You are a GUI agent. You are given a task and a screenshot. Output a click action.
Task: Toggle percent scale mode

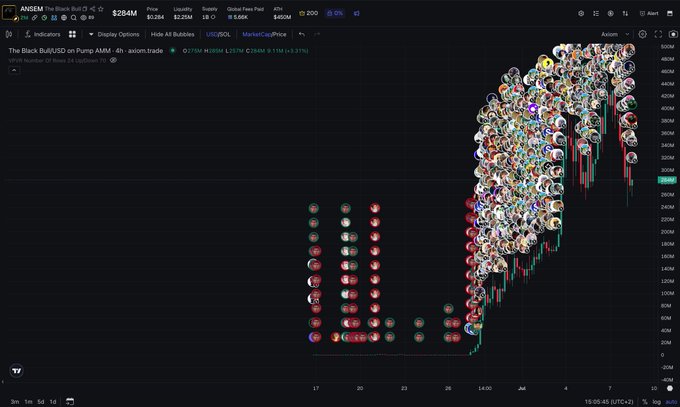click(x=645, y=402)
